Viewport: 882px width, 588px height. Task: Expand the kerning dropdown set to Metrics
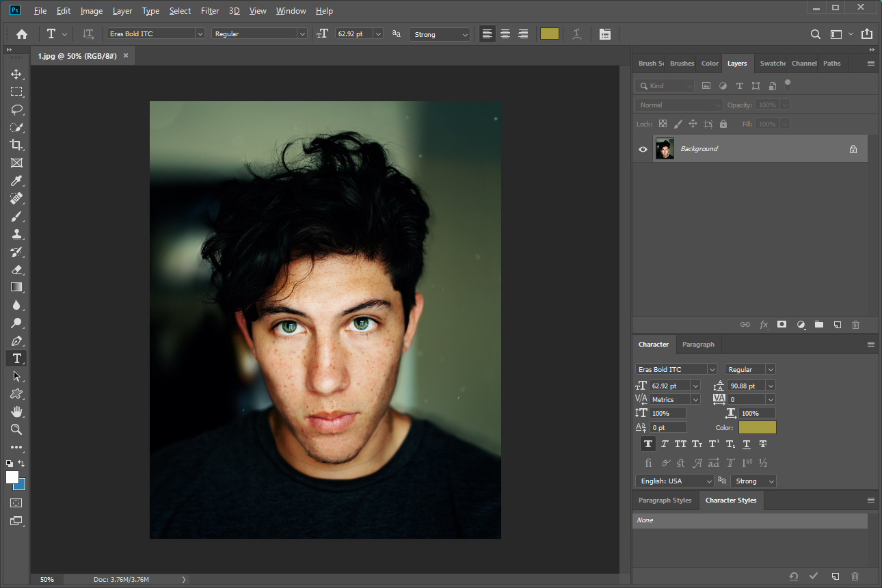(x=695, y=399)
